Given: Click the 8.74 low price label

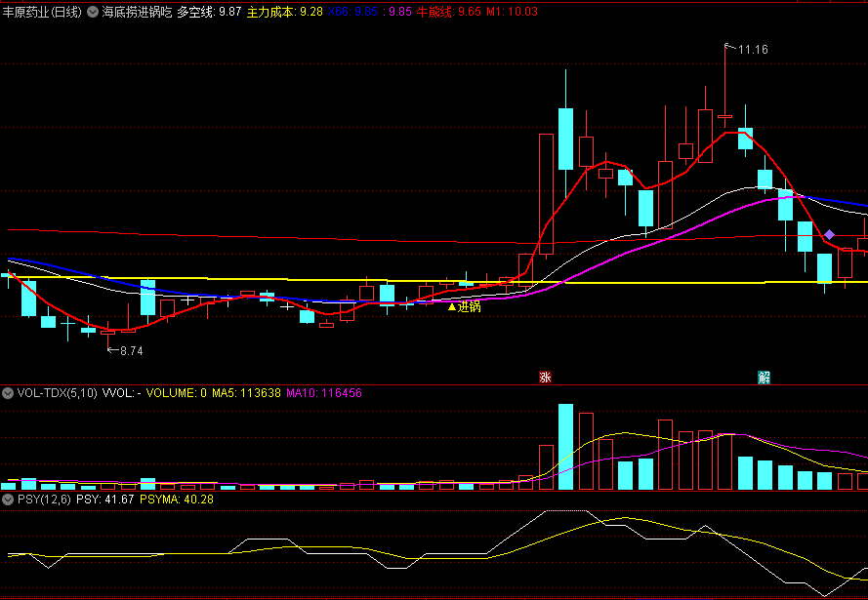Looking at the screenshot, I should point(131,350).
